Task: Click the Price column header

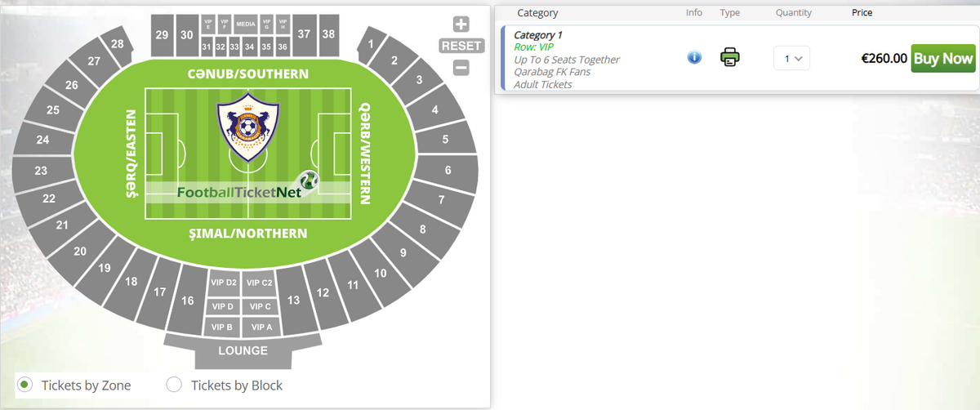Action: pos(862,12)
